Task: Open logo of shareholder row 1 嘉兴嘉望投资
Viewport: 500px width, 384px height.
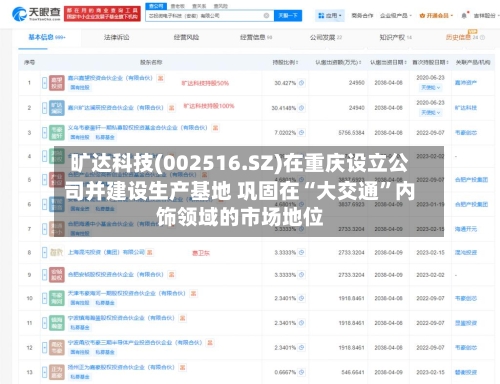Action: tap(57, 83)
